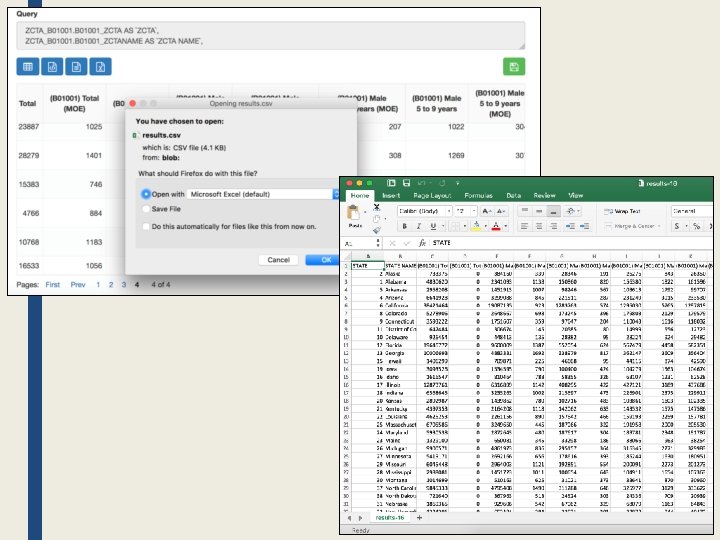Open the General number format dropdown
This screenshot has width=720, height=540.
tap(690, 212)
